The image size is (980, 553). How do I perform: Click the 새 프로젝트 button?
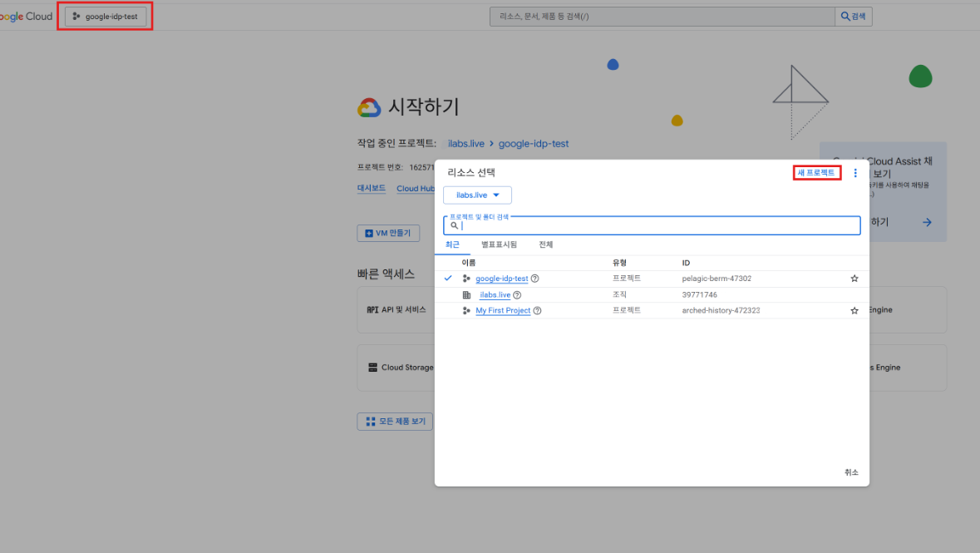(x=816, y=173)
